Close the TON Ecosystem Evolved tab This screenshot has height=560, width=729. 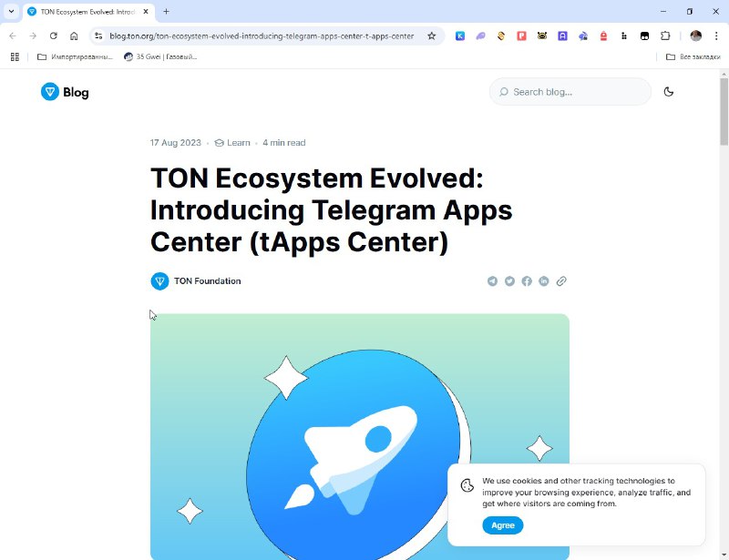(146, 12)
